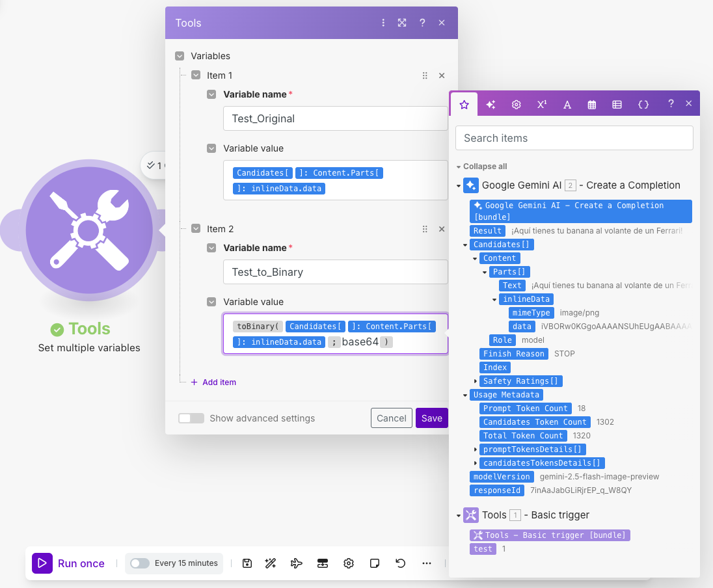The image size is (713, 588).
Task: Save the scenario with the floppy disk icon
Action: [x=247, y=563]
